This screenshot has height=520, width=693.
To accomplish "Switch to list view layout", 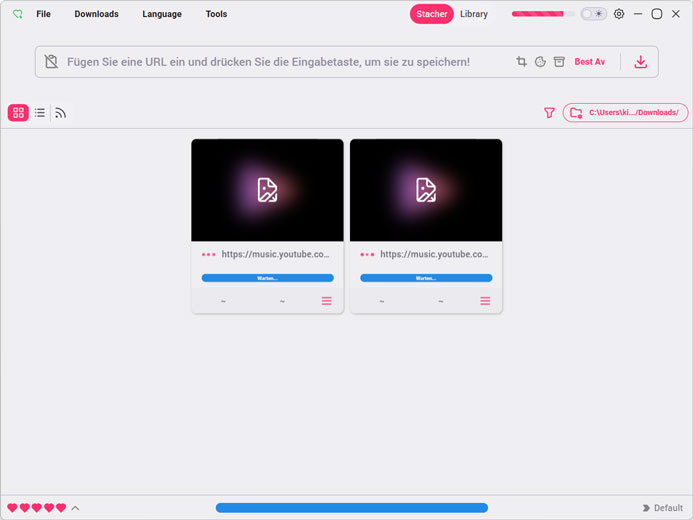I will point(40,113).
